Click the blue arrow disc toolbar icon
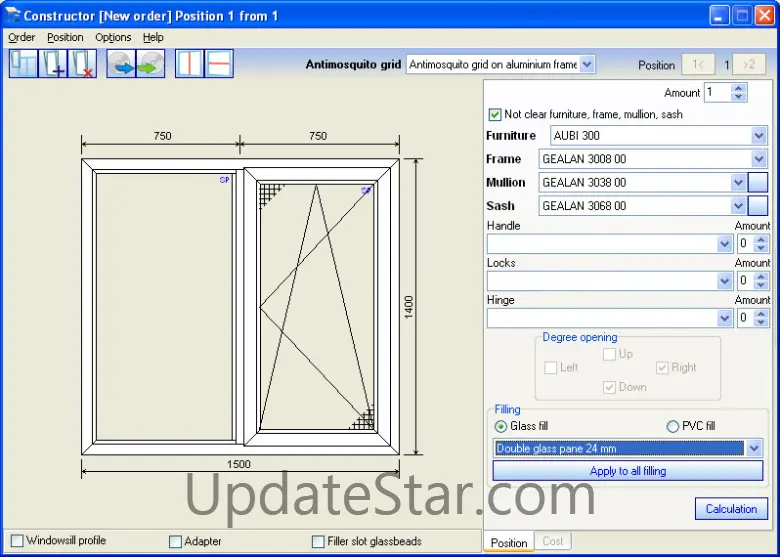 pos(121,64)
